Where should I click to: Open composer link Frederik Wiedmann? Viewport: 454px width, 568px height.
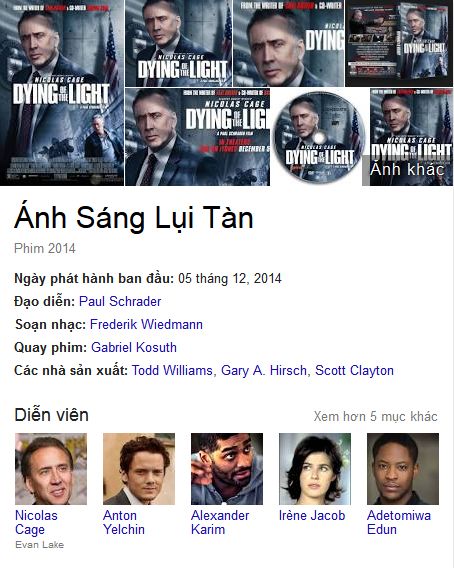coord(146,324)
